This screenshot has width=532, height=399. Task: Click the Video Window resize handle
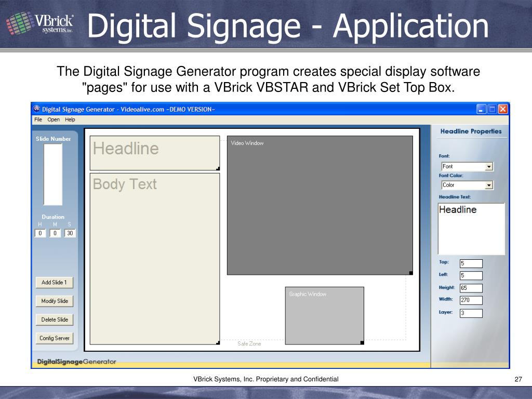411,273
